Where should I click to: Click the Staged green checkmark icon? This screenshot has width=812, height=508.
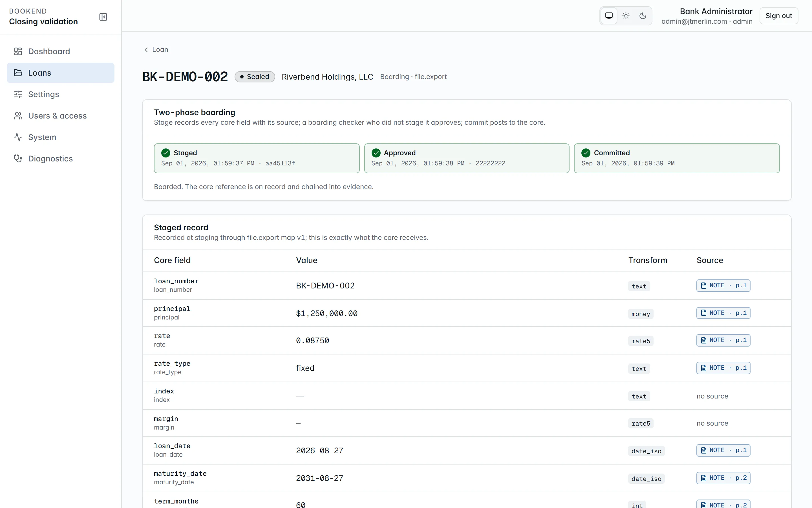166,153
